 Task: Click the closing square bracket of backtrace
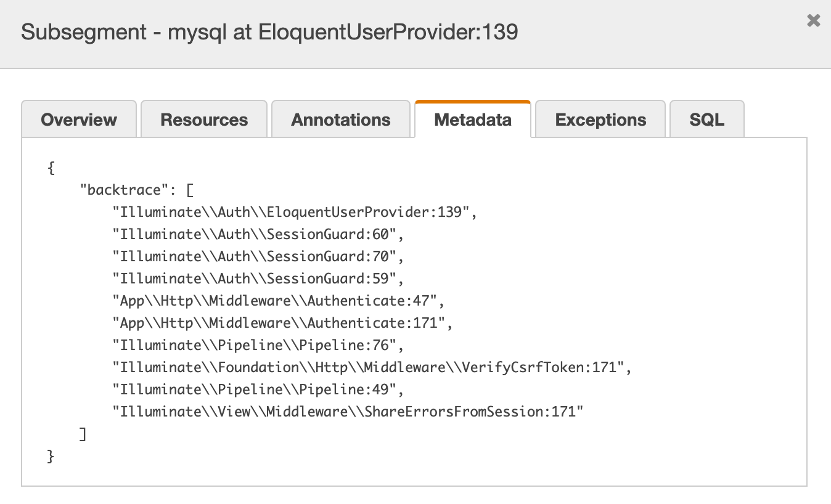[x=83, y=434]
